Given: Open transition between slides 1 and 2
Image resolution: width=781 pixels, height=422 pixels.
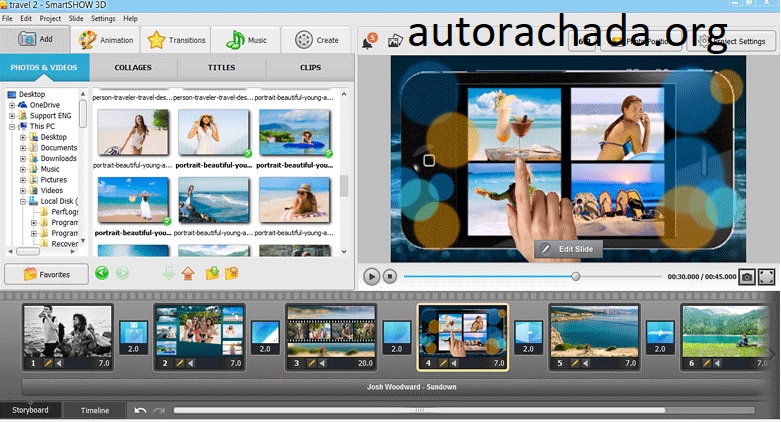Looking at the screenshot, I should 133,337.
